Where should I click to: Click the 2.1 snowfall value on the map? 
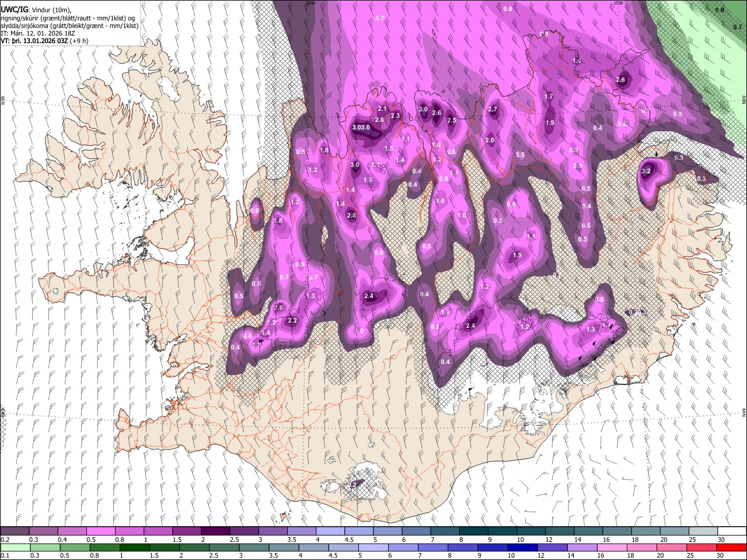382,109
